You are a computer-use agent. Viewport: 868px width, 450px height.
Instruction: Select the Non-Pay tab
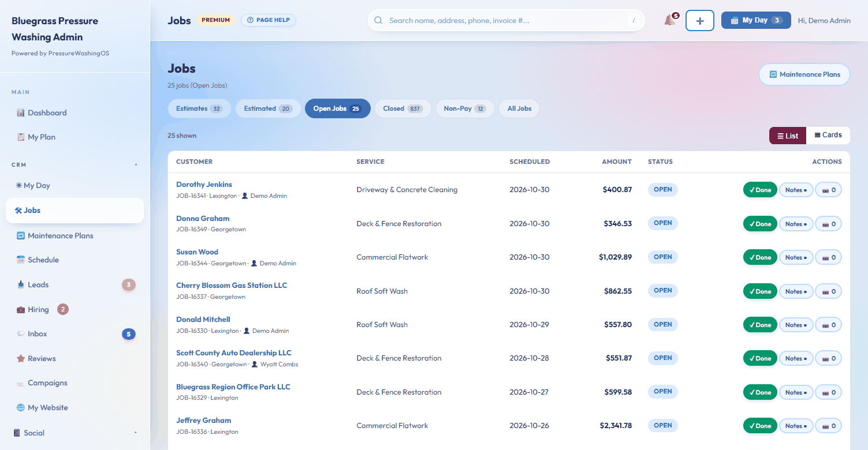(465, 108)
